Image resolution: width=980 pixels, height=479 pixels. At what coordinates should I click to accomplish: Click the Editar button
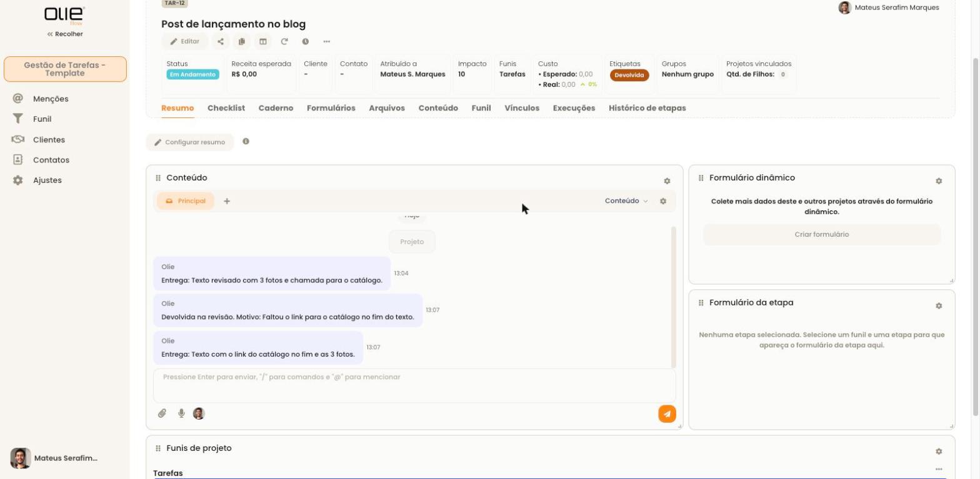(x=185, y=42)
